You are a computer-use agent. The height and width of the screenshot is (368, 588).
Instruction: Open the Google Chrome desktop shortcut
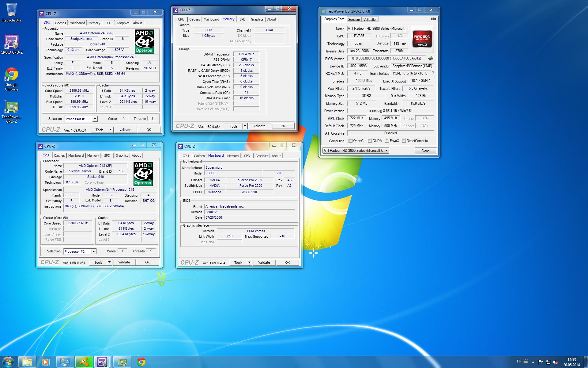[x=12, y=79]
